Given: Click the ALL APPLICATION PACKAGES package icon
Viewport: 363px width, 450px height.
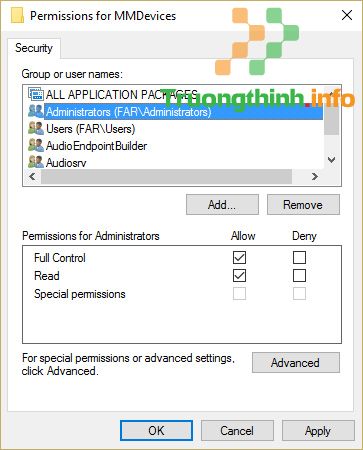Looking at the screenshot, I should tap(36, 94).
